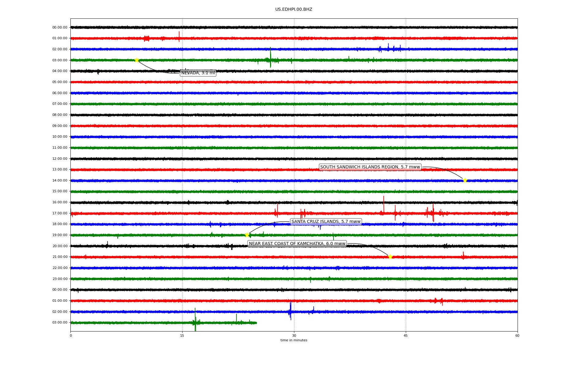Click the 45 tick on x-axis
This screenshot has width=588, height=368.
click(x=406, y=335)
